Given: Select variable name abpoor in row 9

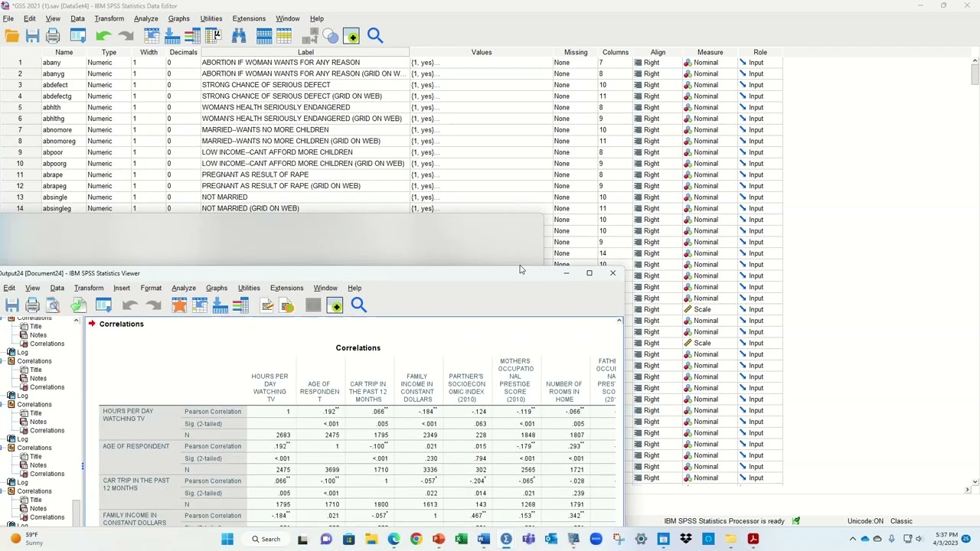Looking at the screenshot, I should point(64,152).
